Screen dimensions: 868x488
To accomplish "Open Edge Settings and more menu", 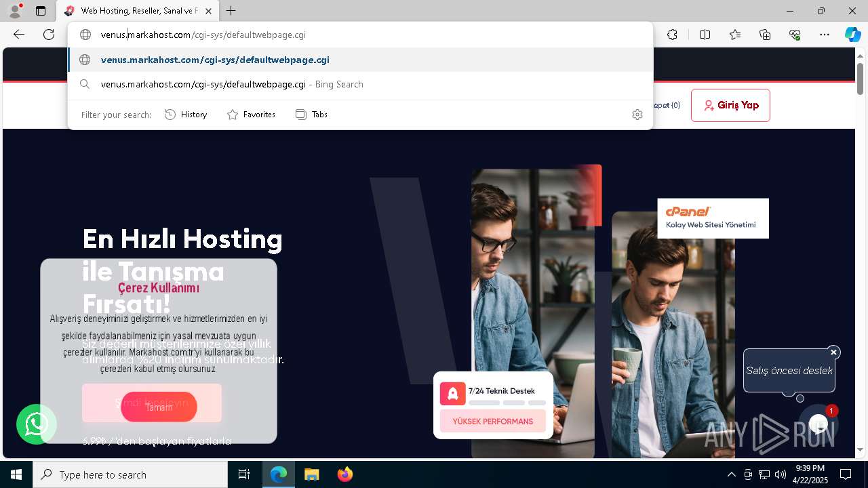I will (x=825, y=35).
